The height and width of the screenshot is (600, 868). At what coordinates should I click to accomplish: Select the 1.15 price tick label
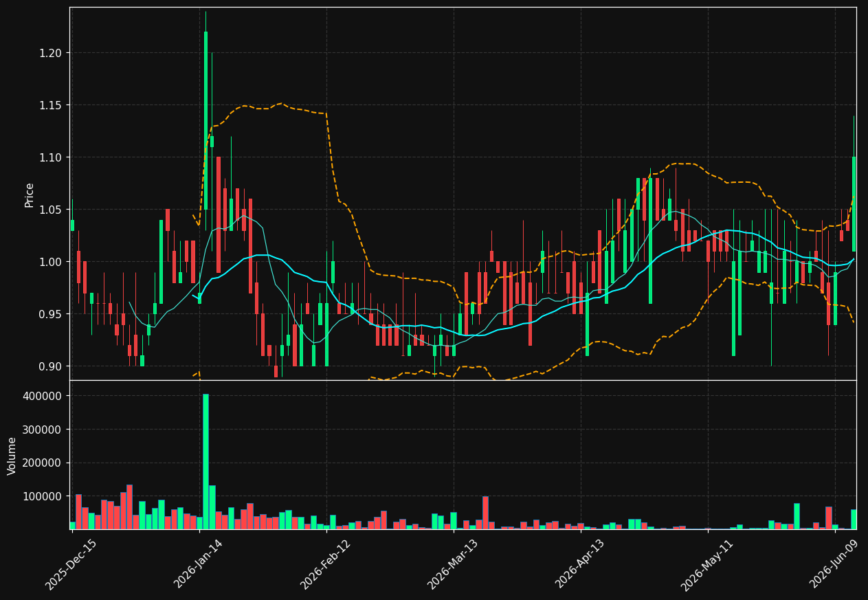[x=49, y=105]
